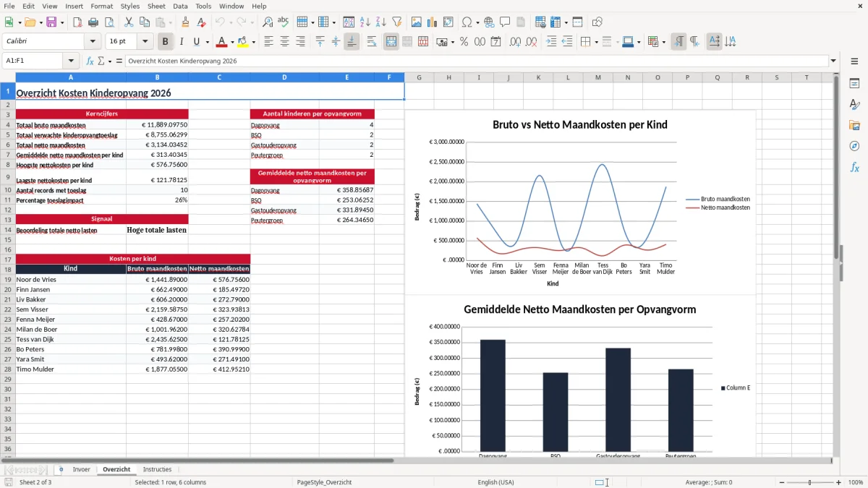Open the Navigator in the sidebar
Screen dimensions: 868x488
point(854,146)
